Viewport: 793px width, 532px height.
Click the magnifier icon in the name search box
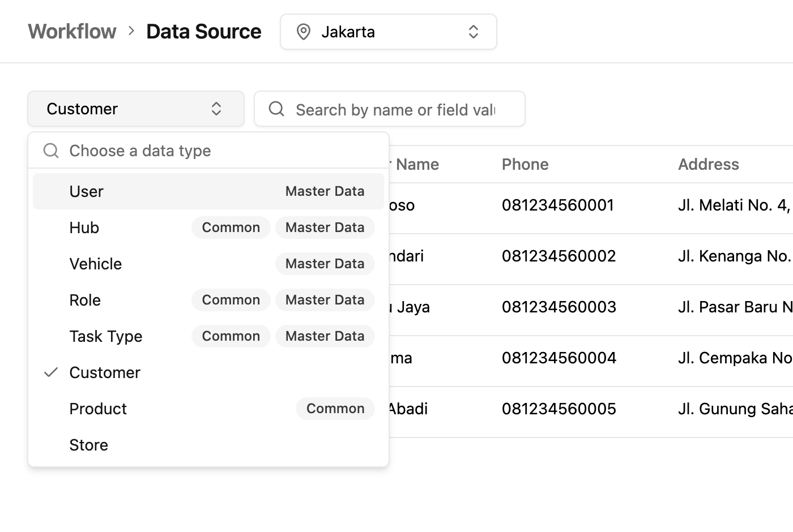(276, 109)
